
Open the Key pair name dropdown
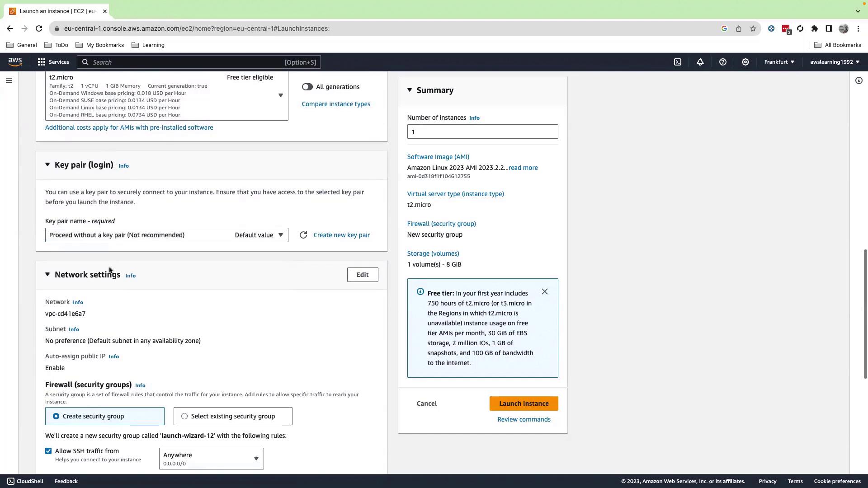point(166,235)
